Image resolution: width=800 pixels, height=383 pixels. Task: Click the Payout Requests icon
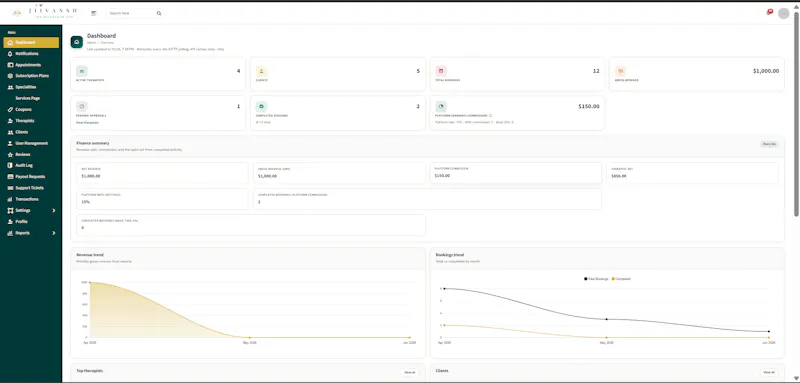coord(10,176)
